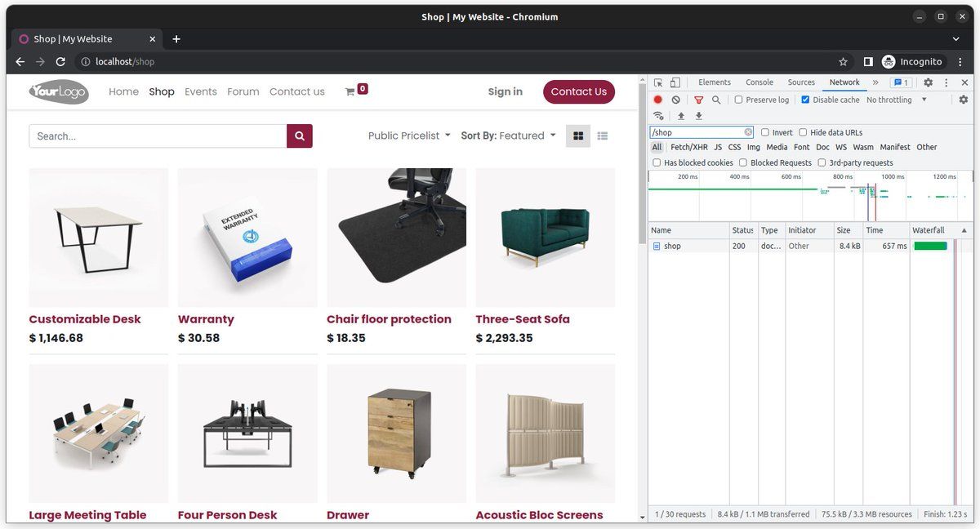Toggle the device toolbar icon
The image size is (980, 529).
675,82
